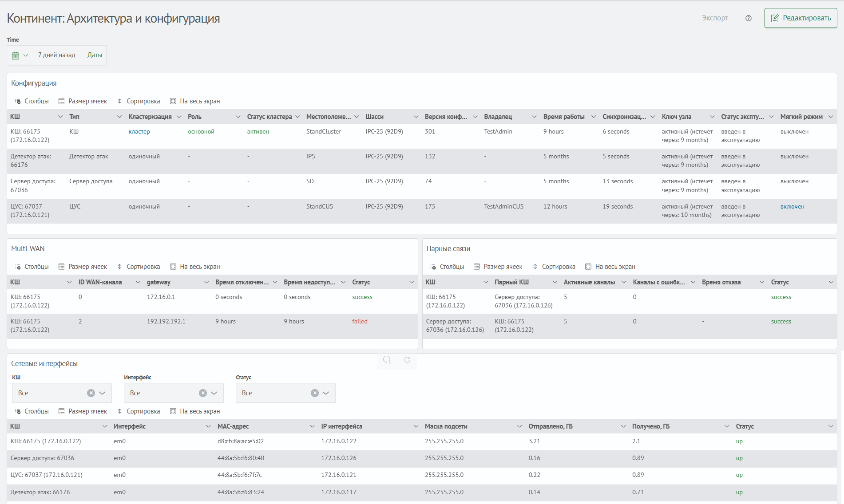844x504 pixels.
Task: Click MAC address d8:cb:8a:ac:e5:02
Action: click(240, 441)
